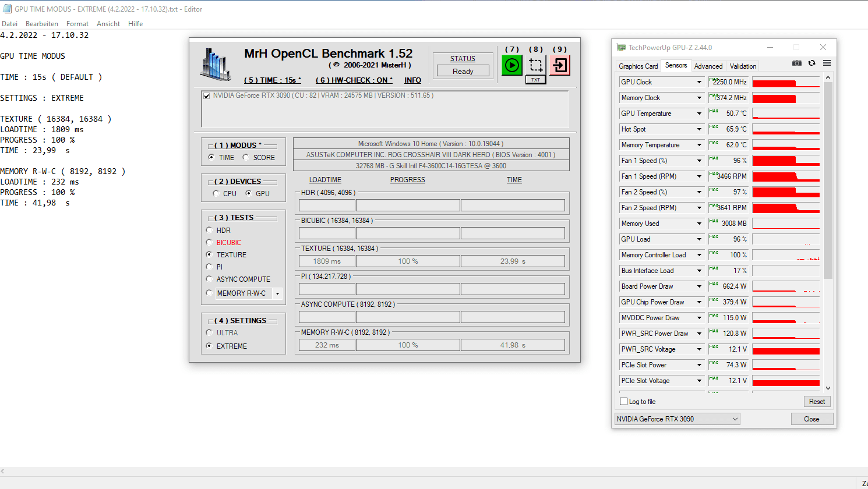
Task: Select BICUBIC test radio button
Action: click(209, 242)
